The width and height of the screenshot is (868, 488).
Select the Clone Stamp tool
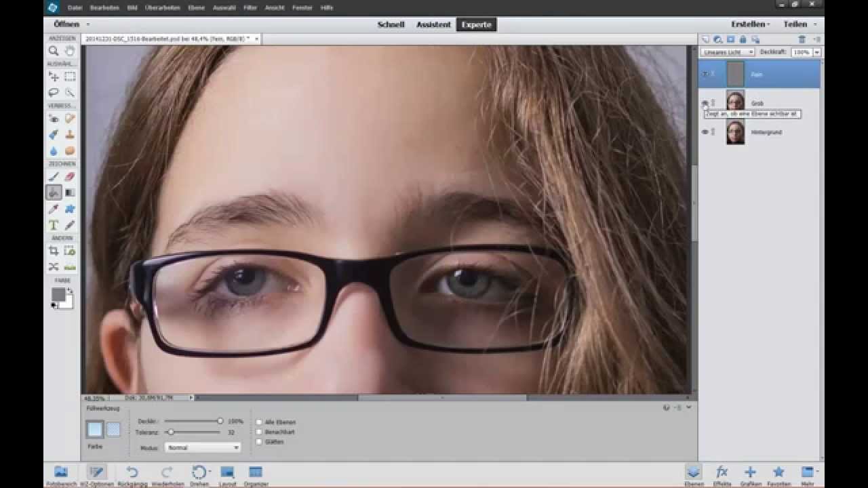pos(69,135)
